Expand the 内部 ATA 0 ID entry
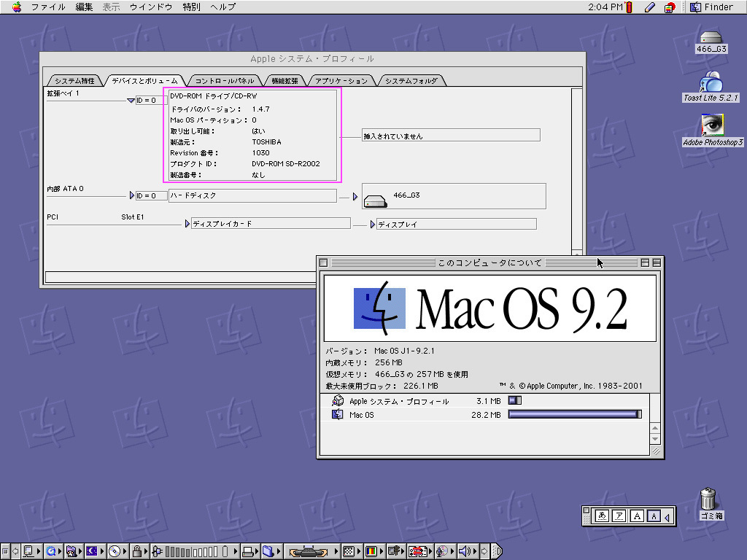This screenshot has height=560, width=747. 132,195
